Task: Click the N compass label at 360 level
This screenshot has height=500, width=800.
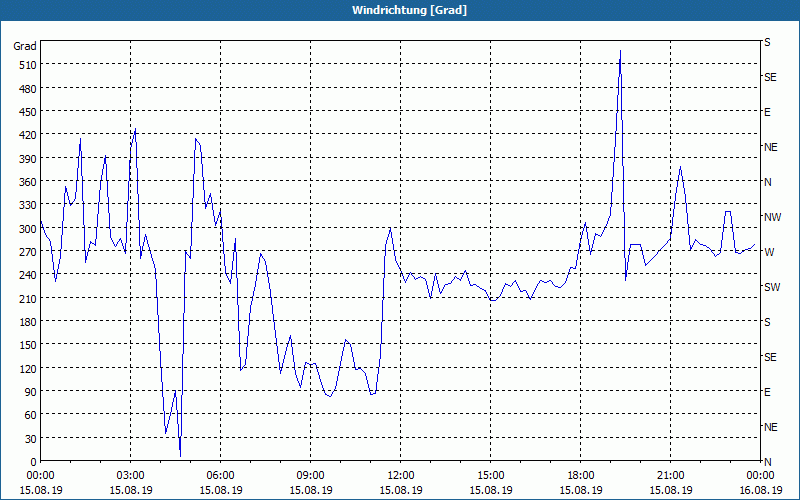Action: point(767,182)
